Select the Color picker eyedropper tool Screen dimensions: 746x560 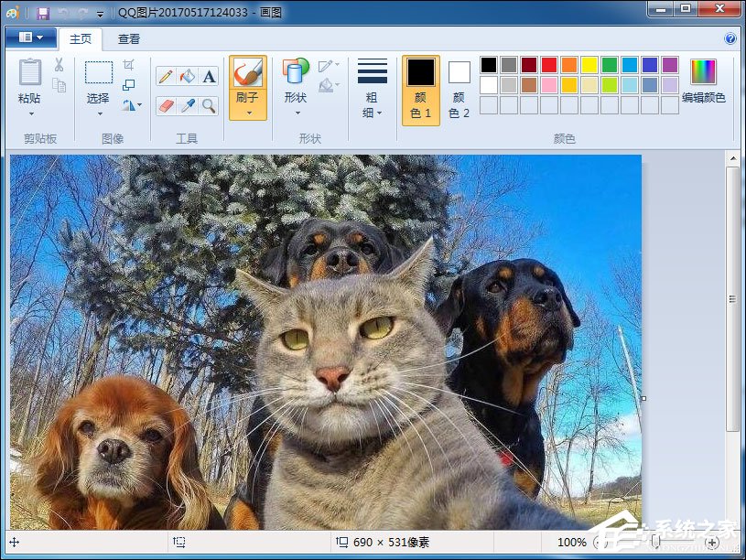(x=188, y=105)
